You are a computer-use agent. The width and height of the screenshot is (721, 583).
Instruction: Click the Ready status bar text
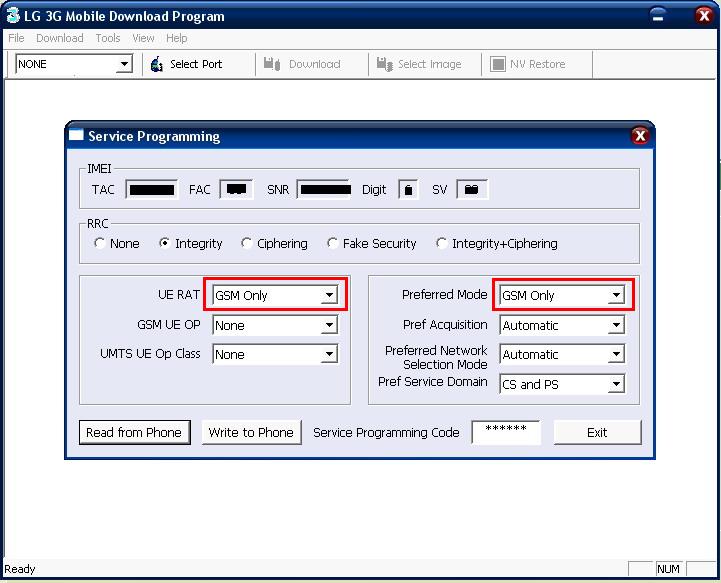tap(20, 569)
